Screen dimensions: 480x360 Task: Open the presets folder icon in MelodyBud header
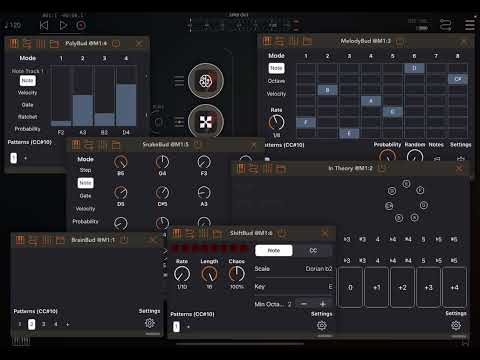(x=307, y=41)
